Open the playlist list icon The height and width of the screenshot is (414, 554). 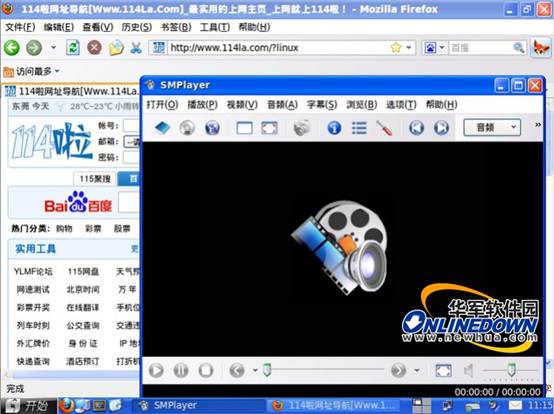(x=359, y=128)
